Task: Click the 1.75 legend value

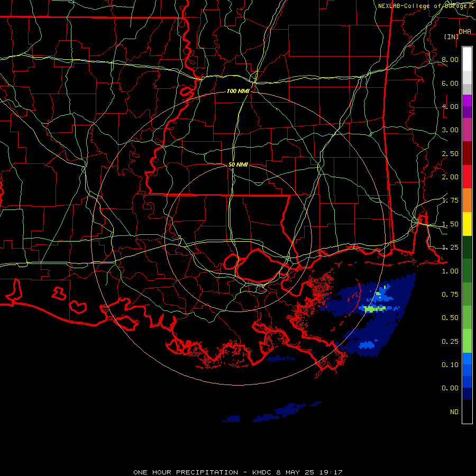Action: pos(450,200)
